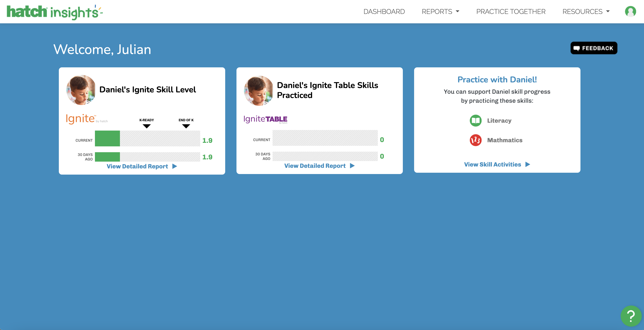The width and height of the screenshot is (644, 330).
Task: Click the Current skill level progress bar
Action: [x=147, y=138]
